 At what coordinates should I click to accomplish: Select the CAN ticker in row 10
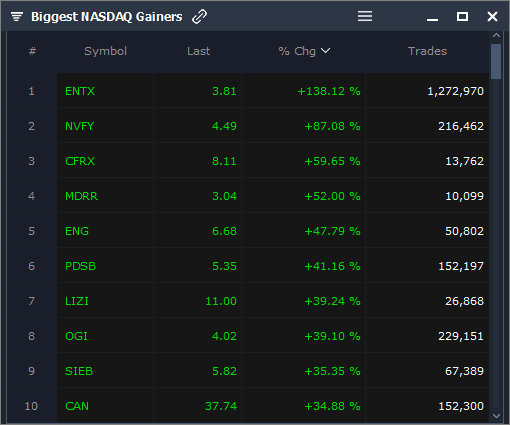77,406
